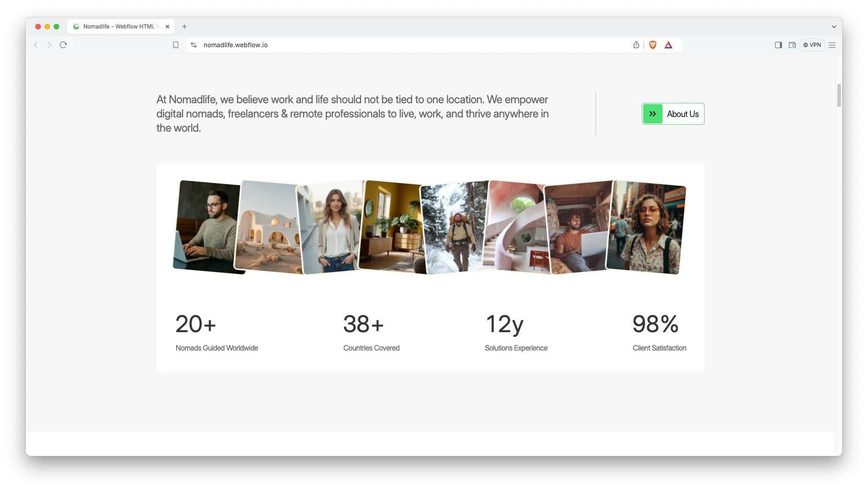Open the Brave Wallet icon
868x490 pixels.
pyautogui.click(x=792, y=45)
